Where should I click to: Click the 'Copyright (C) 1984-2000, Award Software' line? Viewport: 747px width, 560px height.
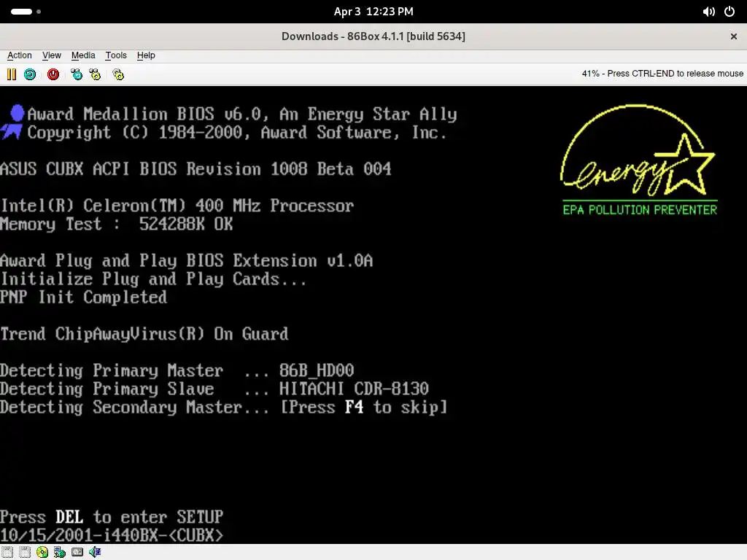coord(238,133)
